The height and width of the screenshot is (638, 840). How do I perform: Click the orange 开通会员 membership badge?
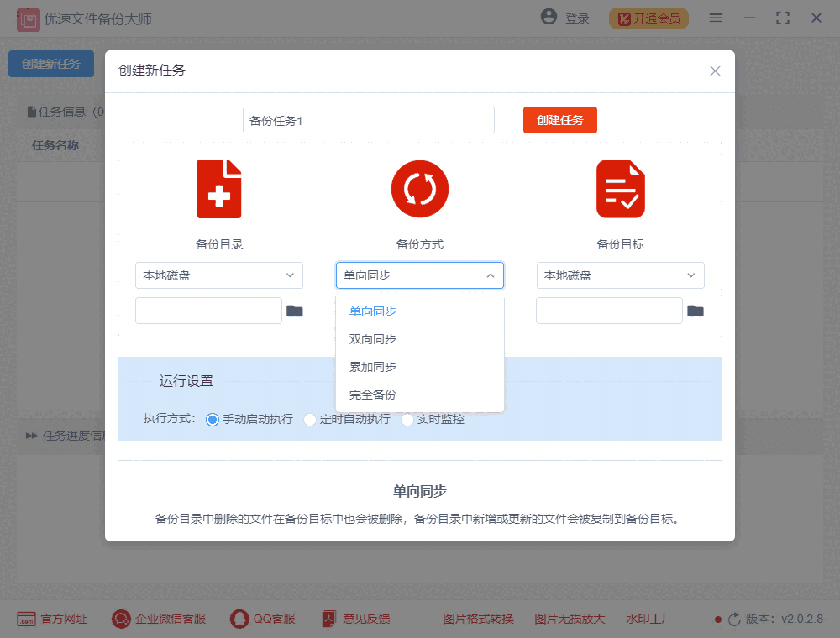pos(648,18)
